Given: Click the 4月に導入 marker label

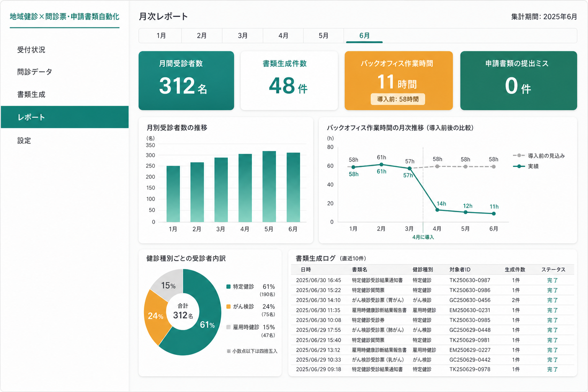Looking at the screenshot, I should point(423,237).
